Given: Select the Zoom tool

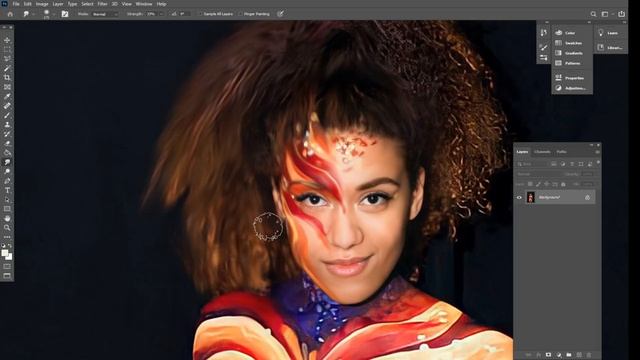Looking at the screenshot, I should [7, 228].
